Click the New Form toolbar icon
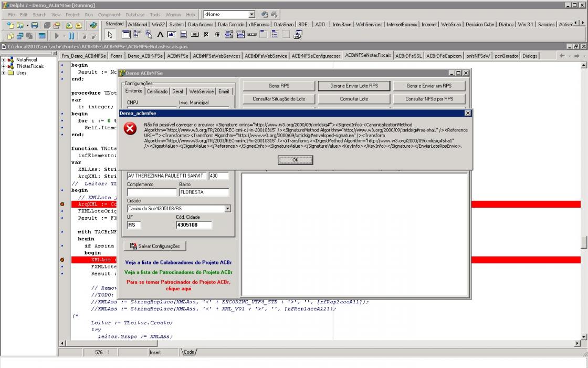This screenshot has width=588, height=368. [42, 36]
